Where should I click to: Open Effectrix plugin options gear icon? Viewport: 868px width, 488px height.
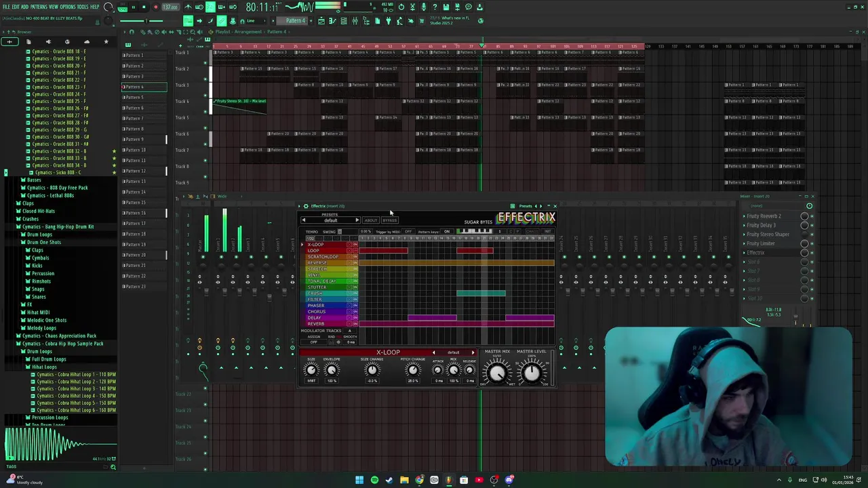coord(306,206)
